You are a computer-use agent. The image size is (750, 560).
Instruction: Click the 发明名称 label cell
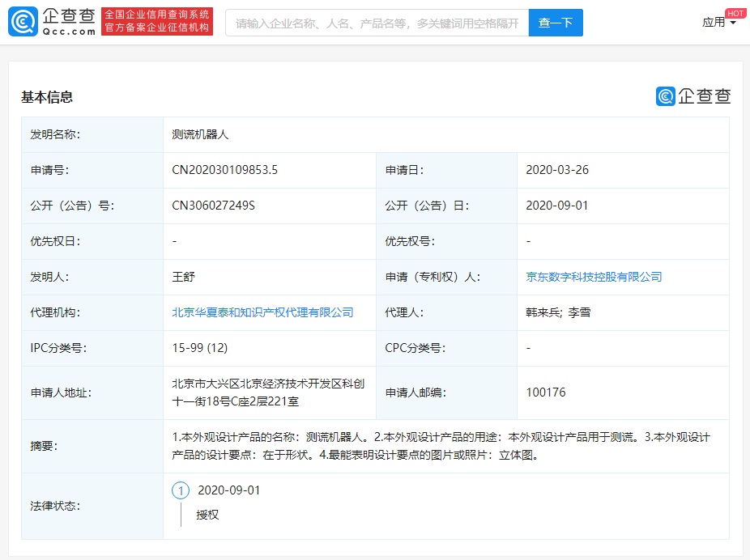pyautogui.click(x=92, y=135)
